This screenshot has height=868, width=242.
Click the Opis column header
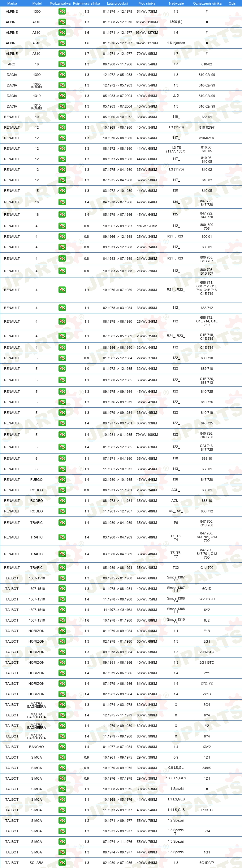click(x=232, y=3)
